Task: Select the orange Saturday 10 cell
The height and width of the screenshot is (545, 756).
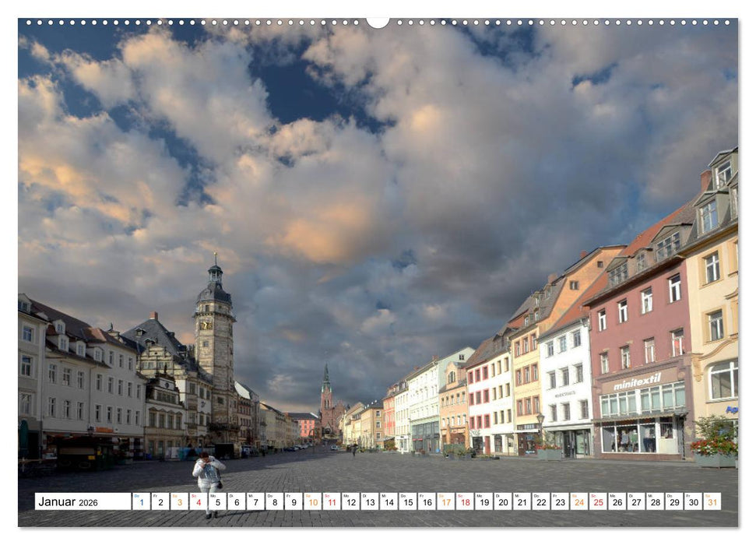Action: (312, 501)
